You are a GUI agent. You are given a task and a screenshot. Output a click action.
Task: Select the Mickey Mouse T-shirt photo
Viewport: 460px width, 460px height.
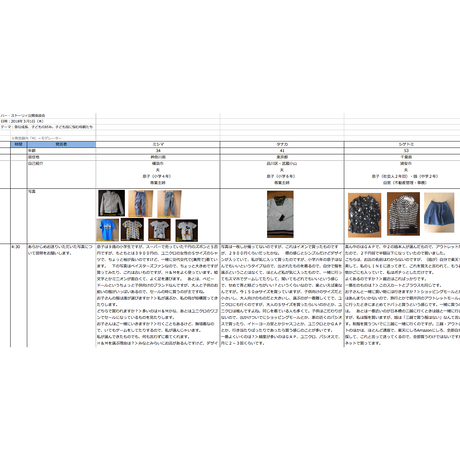(x=187, y=230)
